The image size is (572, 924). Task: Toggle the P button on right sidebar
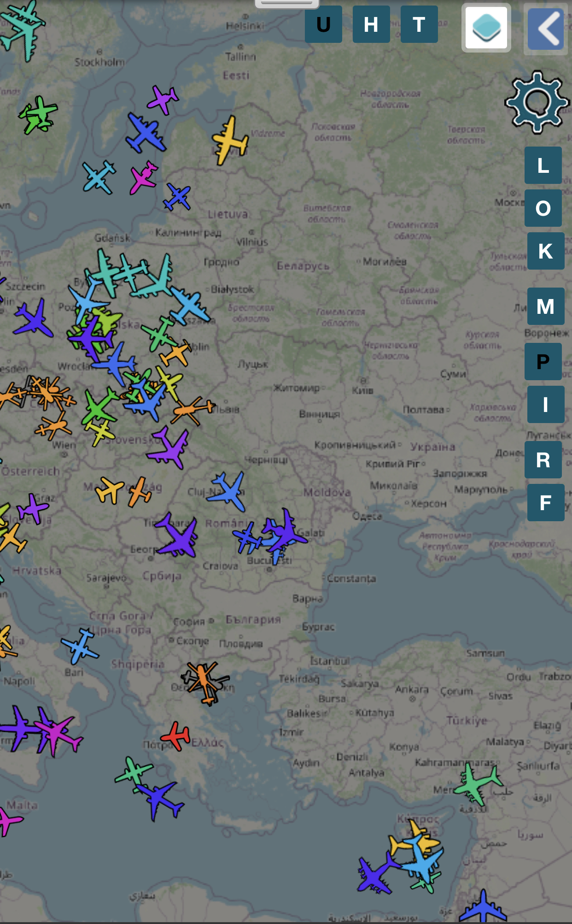(543, 361)
